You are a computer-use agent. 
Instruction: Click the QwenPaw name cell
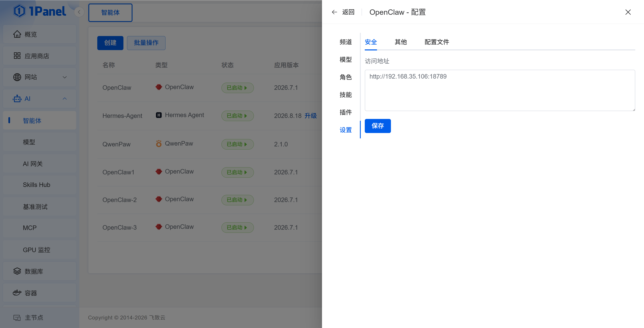coord(117,144)
